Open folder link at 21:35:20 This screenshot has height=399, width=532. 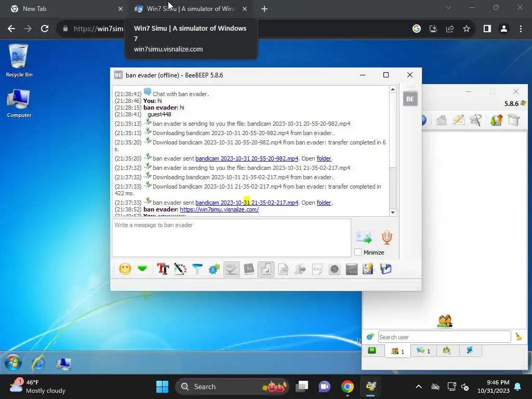tap(324, 158)
